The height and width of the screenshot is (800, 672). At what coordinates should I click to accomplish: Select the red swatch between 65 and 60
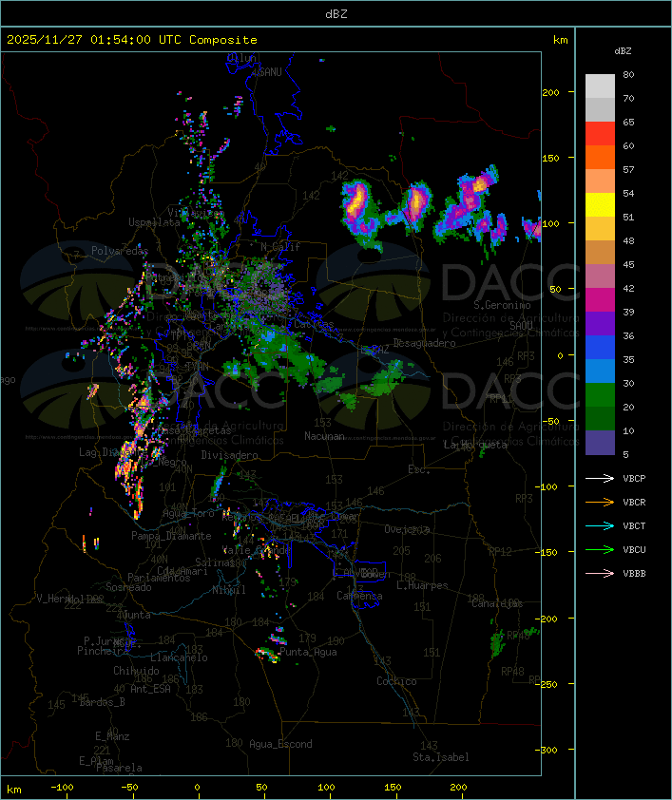pos(600,134)
